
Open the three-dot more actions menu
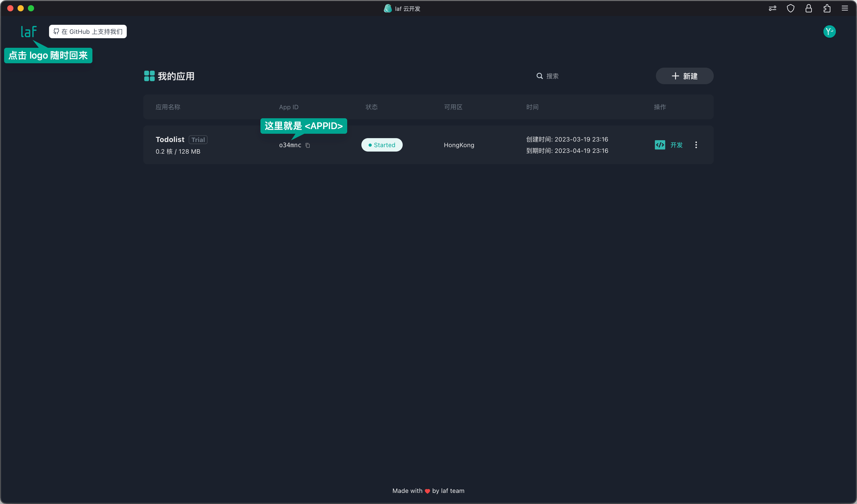[x=696, y=145]
